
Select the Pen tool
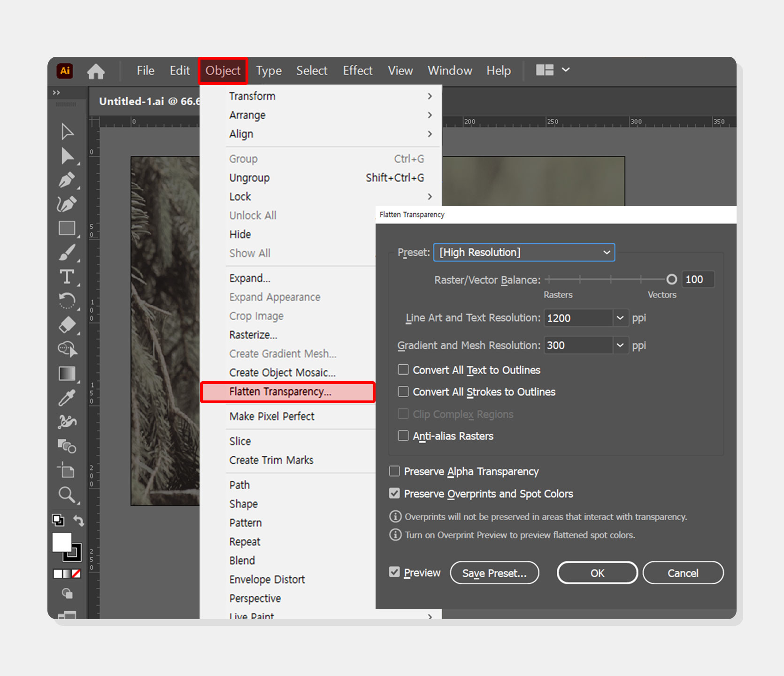[67, 180]
